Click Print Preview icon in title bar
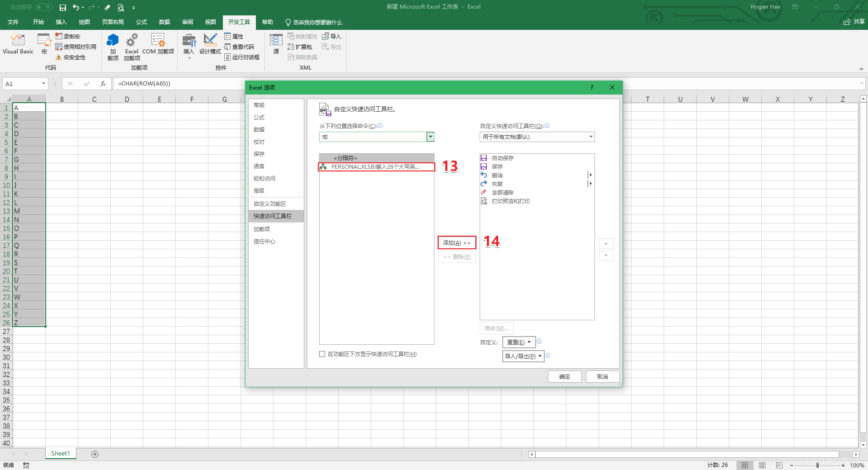868x470 pixels. [x=121, y=7]
